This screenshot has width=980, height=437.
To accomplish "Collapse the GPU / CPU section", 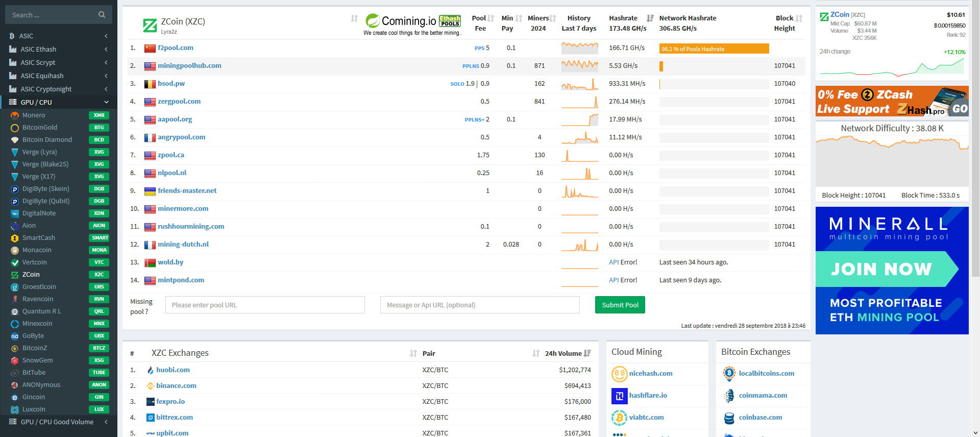I will point(59,102).
